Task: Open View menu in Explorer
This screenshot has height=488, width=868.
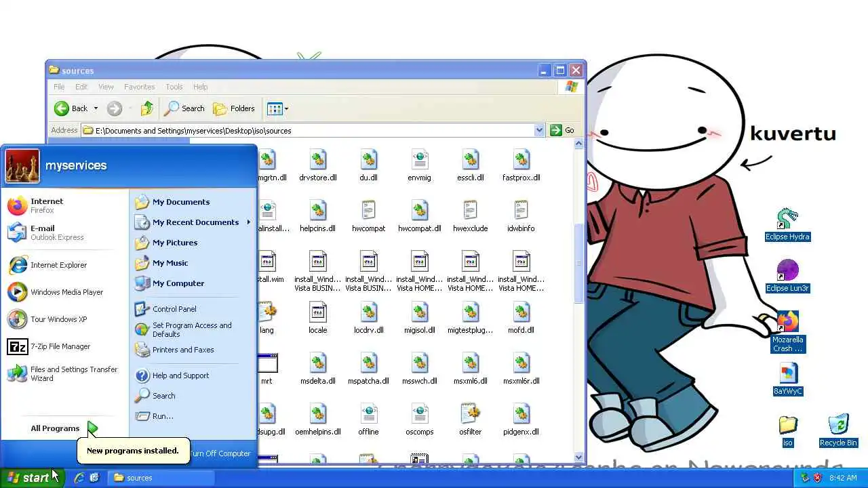Action: (106, 87)
